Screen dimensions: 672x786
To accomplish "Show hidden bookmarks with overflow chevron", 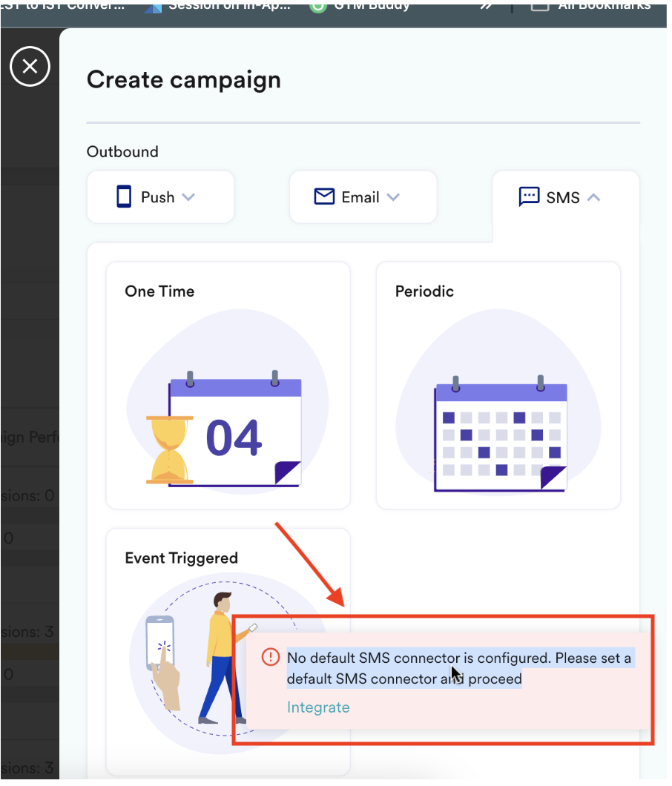I will pos(486,6).
